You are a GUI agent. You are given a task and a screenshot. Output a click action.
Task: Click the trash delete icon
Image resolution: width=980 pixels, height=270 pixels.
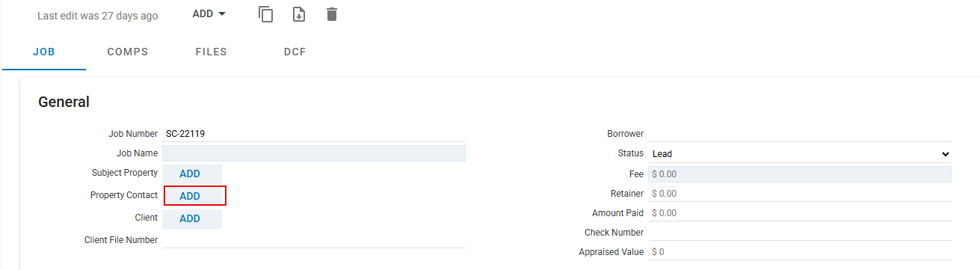pos(332,14)
